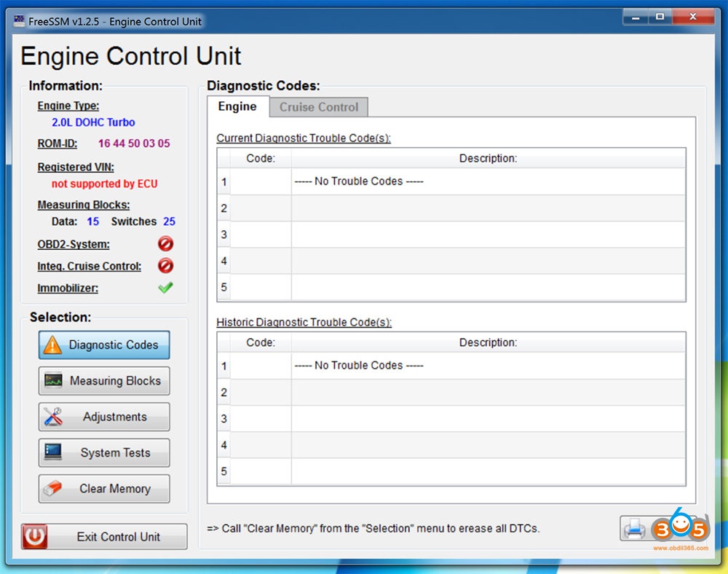The width and height of the screenshot is (728, 574).
Task: Select row 2 header in the Current codes table
Action: point(223,208)
